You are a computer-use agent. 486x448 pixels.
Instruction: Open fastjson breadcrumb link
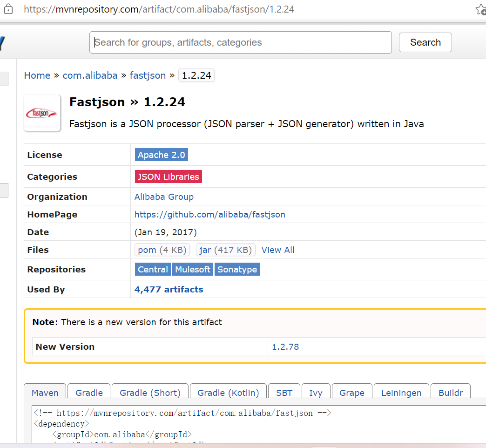[x=148, y=75]
